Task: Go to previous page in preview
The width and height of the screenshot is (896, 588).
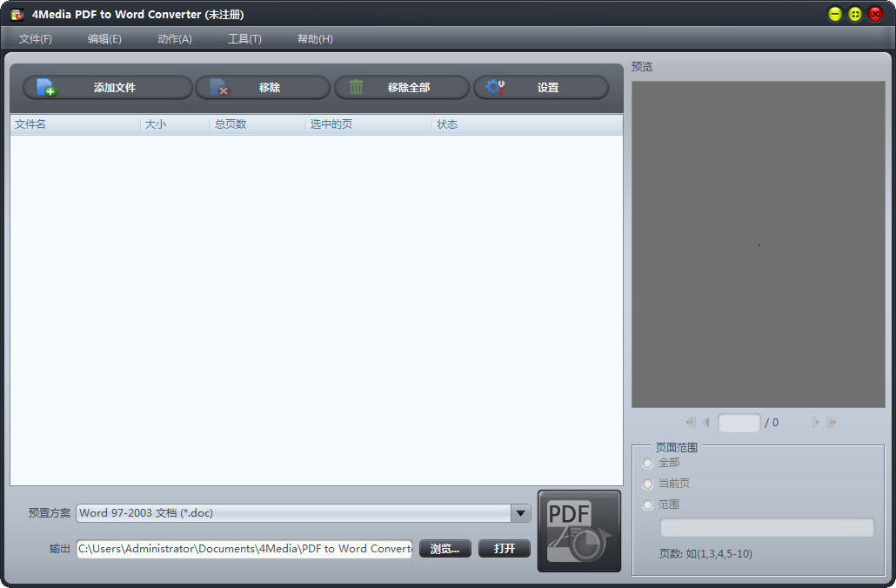Action: coord(706,422)
